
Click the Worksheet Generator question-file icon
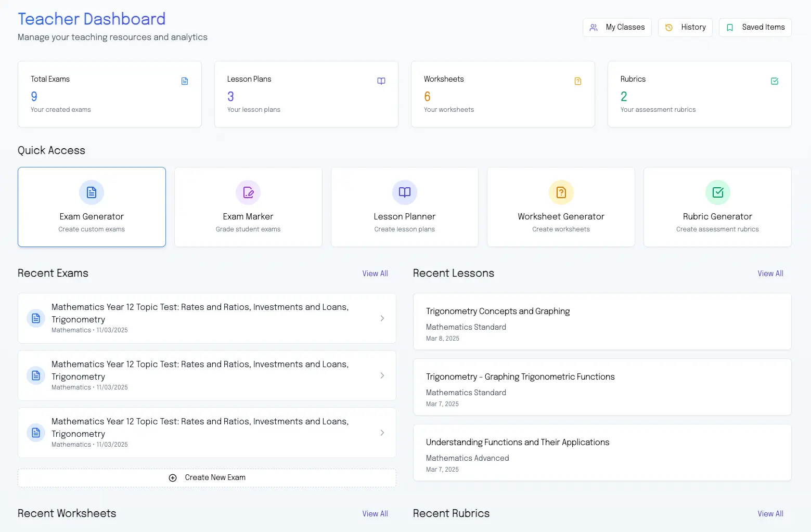[561, 192]
